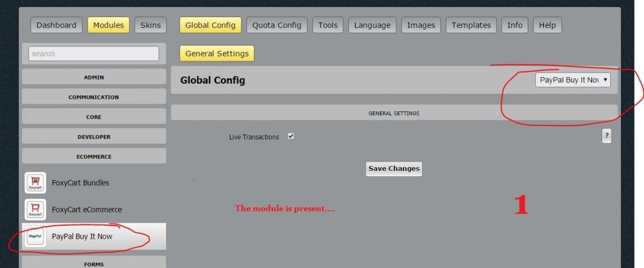Open the Skins tab
This screenshot has height=268, width=644.
(x=150, y=25)
